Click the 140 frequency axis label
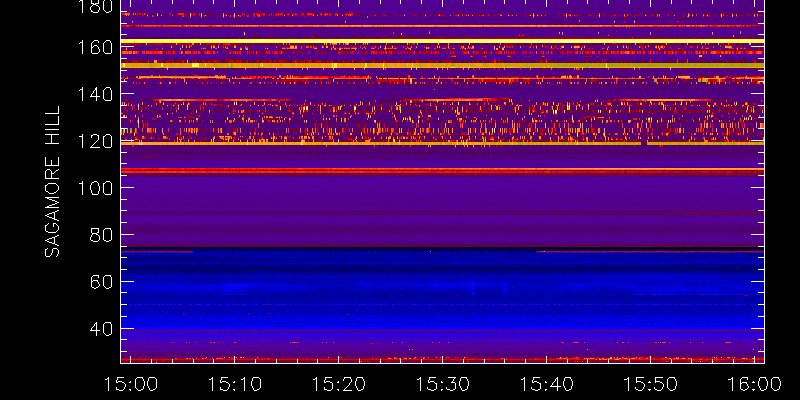 click(95, 94)
